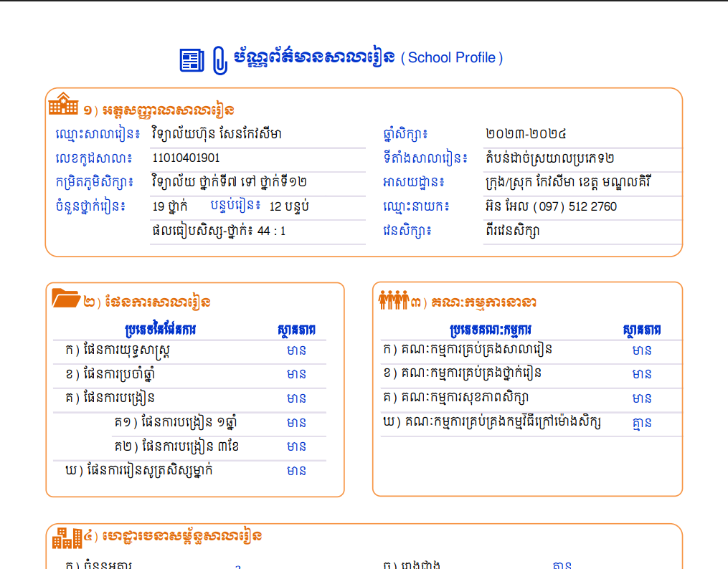Click the Khmer title "ប័ណ្ណព័ត៌មានសាលារៀន"

coord(314,57)
